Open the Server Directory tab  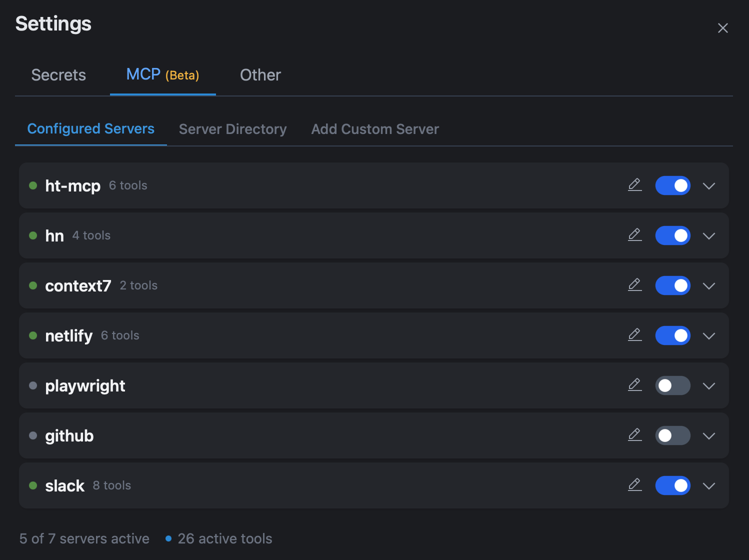233,129
